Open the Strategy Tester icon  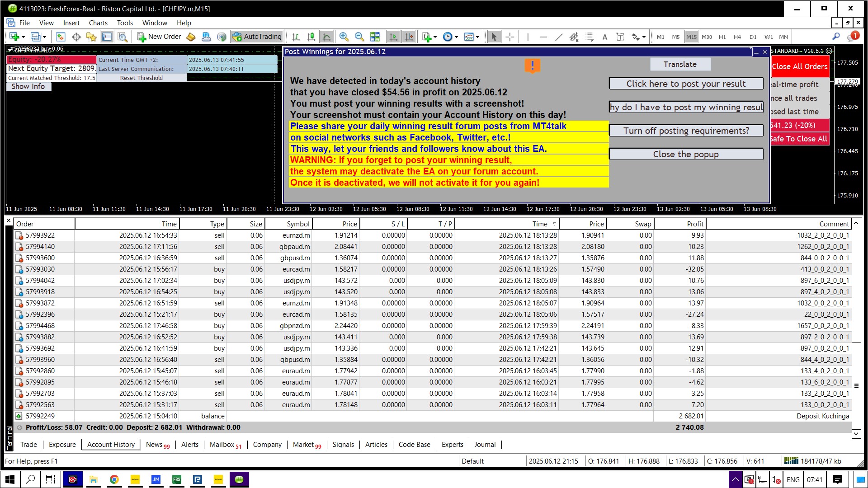(123, 37)
